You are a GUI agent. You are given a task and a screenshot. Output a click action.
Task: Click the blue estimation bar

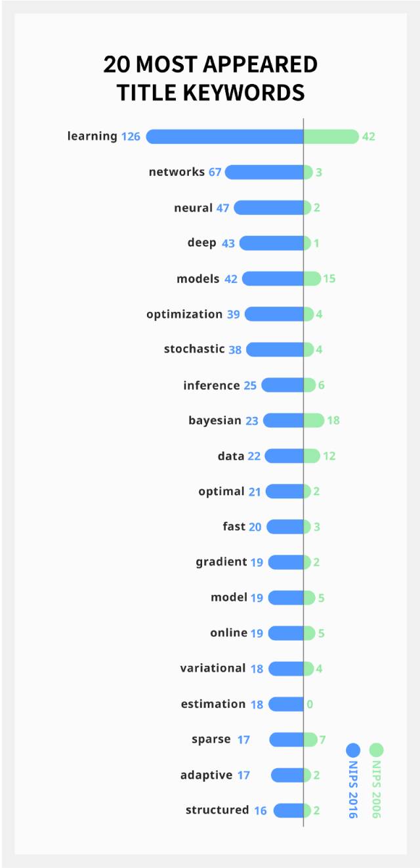(x=286, y=704)
